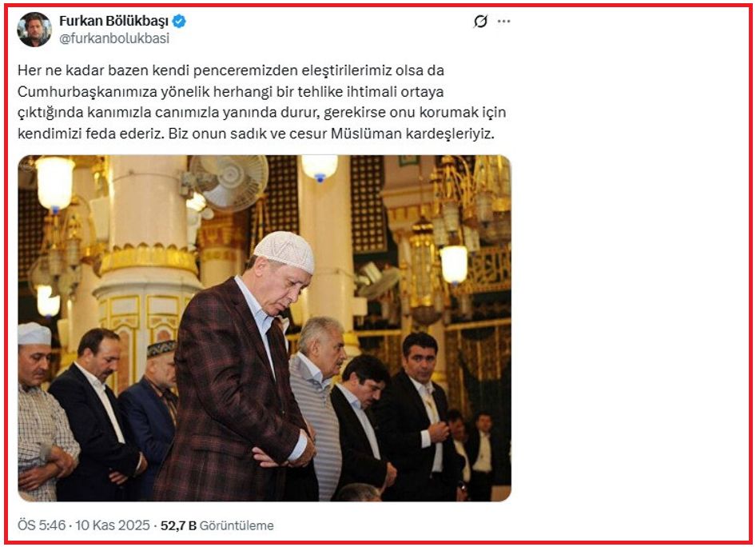Click the display name Furkan Bölükbaşı
Screen dimensions: 756x547
pyautogui.click(x=113, y=22)
